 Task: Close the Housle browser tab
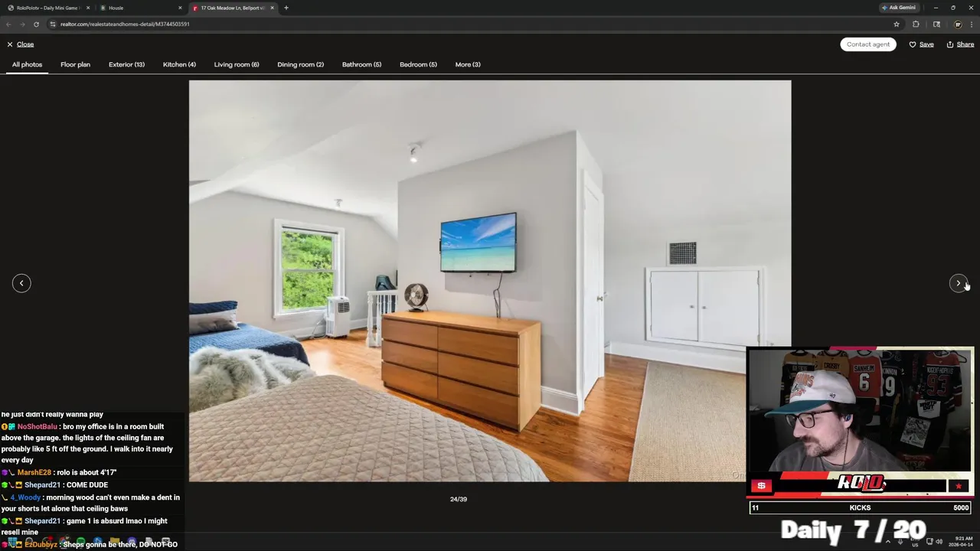coord(180,8)
